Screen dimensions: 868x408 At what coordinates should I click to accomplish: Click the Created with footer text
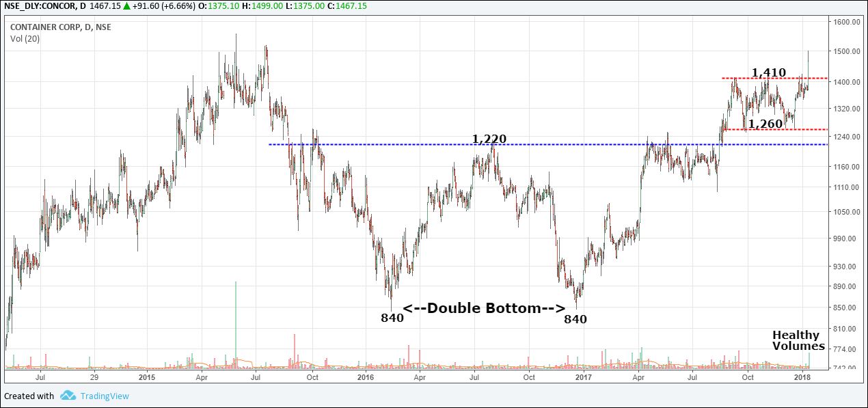29,396
